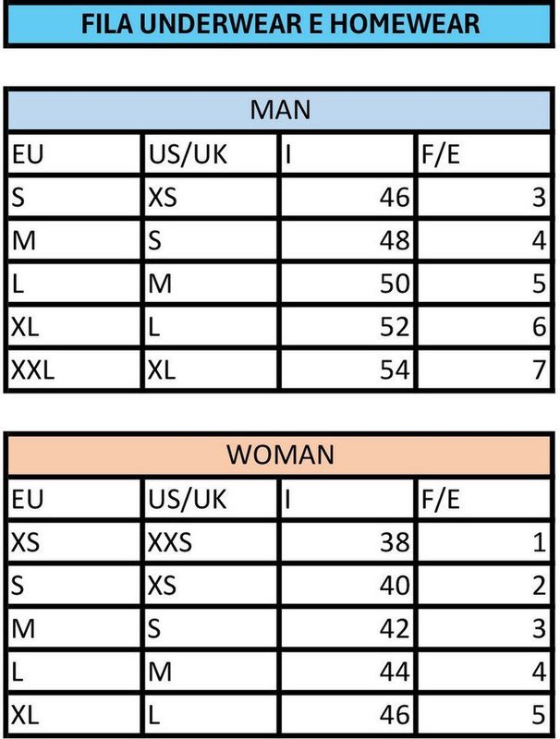
Task: Select the WOMAN table header
Action: coord(279,454)
